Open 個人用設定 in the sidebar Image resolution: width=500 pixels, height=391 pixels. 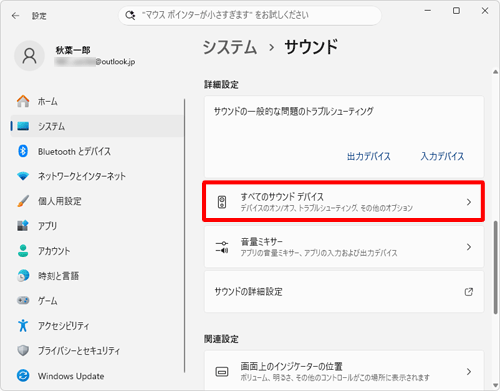coord(97,201)
